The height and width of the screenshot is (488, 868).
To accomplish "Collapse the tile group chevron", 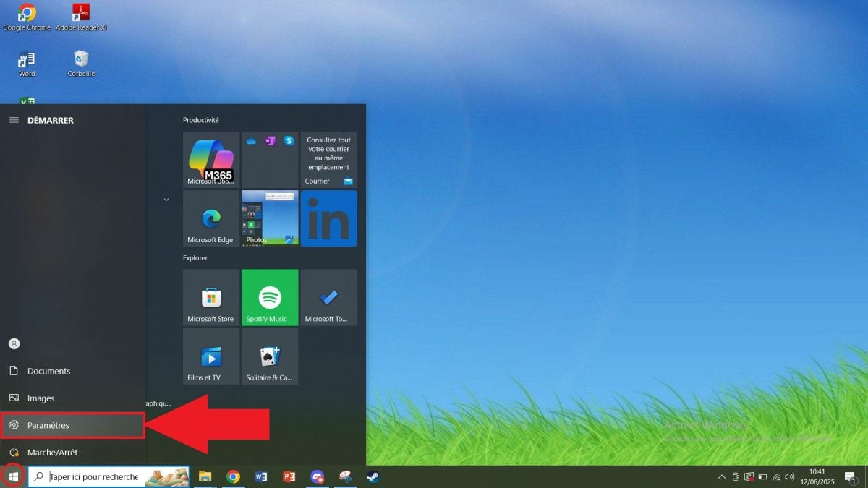I will click(x=166, y=200).
